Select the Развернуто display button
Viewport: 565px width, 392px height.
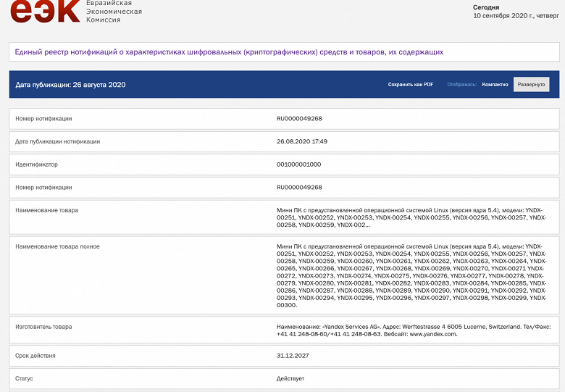click(531, 85)
